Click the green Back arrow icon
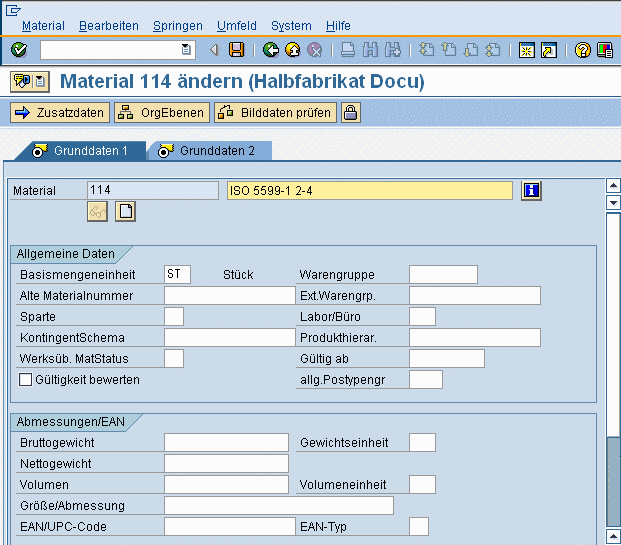Image resolution: width=621 pixels, height=545 pixels. coord(271,50)
